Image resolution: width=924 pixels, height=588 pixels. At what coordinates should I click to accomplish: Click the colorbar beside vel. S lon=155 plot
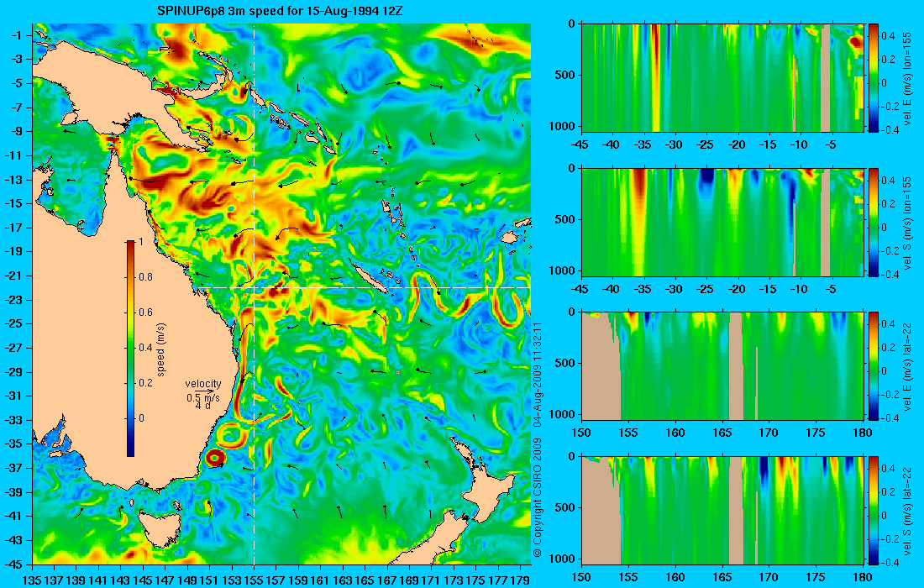click(874, 222)
